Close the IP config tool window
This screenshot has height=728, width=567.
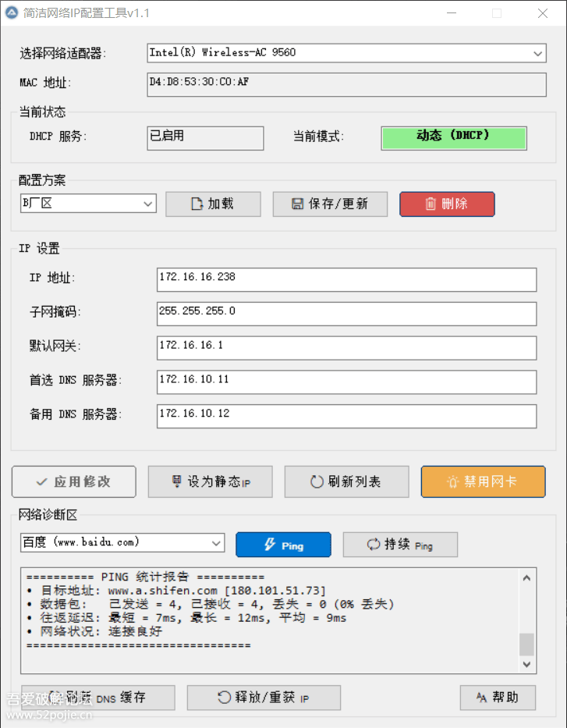tap(542, 13)
